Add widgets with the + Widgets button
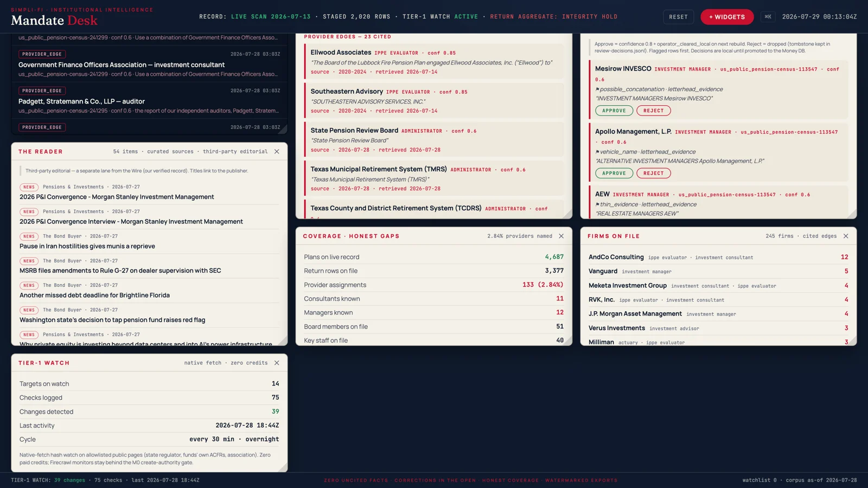Image resolution: width=868 pixels, height=488 pixels. [x=727, y=17]
